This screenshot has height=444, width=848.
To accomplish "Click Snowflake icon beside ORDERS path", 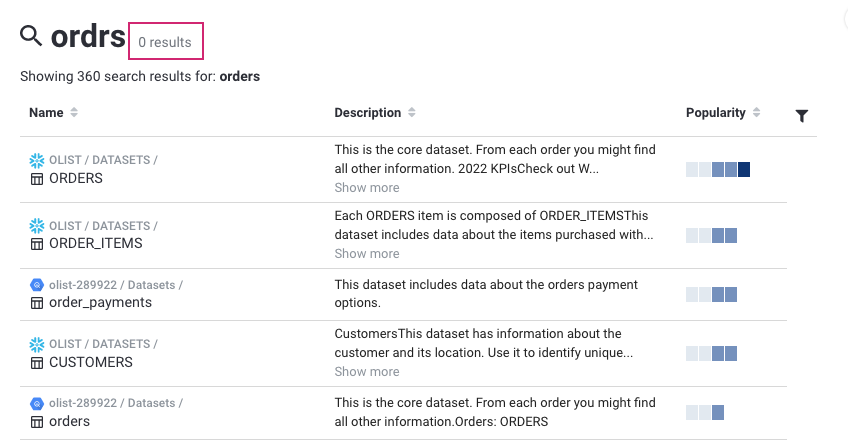I will 37,160.
